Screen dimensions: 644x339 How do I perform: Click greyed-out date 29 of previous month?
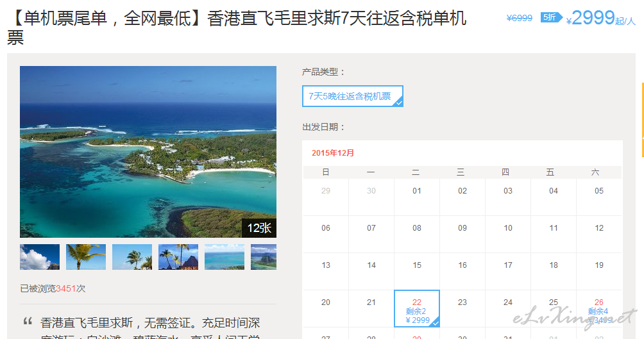(326, 191)
